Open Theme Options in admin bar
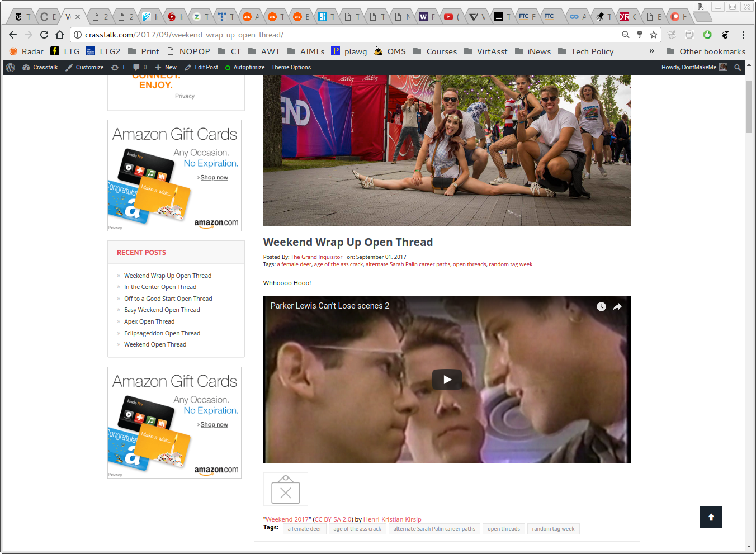 click(291, 67)
